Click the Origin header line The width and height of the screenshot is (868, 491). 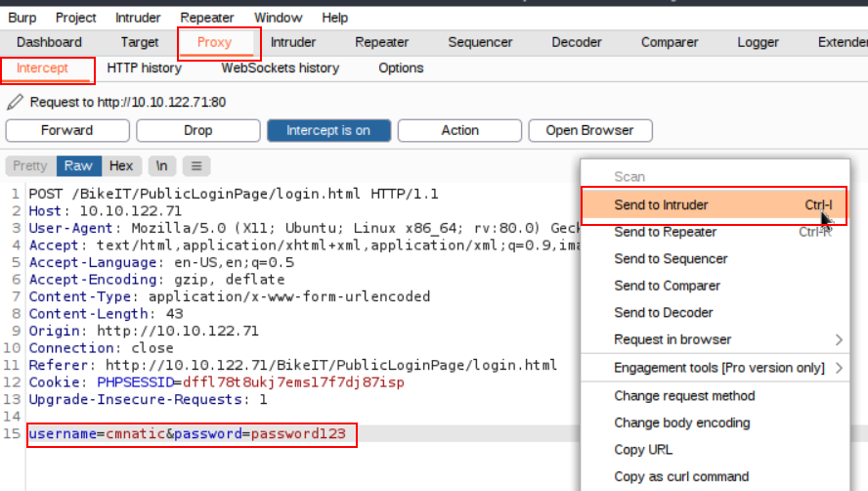pyautogui.click(x=144, y=331)
